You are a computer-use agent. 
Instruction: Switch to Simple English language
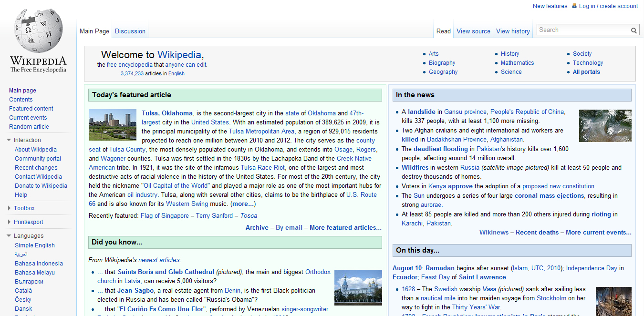tap(35, 245)
